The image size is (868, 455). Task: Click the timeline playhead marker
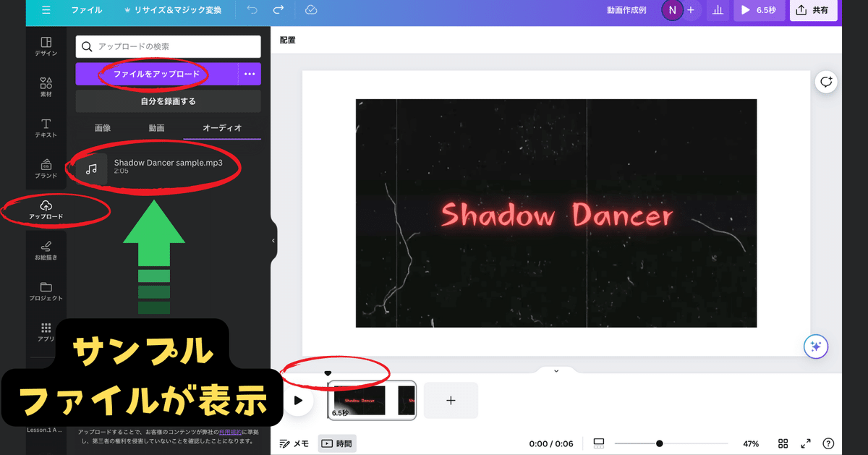328,373
